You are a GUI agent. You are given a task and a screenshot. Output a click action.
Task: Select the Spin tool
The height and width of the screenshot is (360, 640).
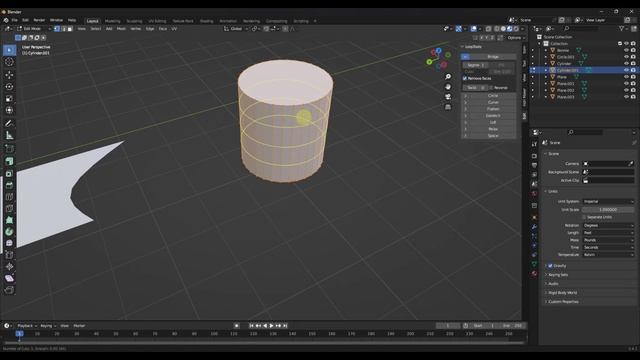tap(9, 231)
